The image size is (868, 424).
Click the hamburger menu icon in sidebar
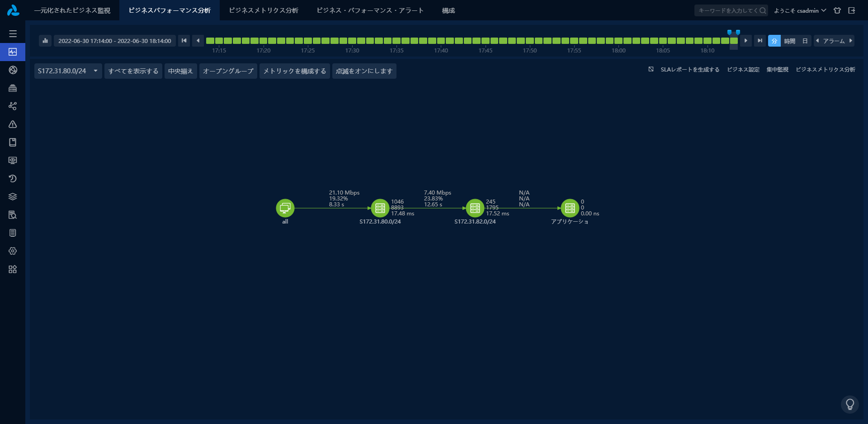pyautogui.click(x=13, y=34)
